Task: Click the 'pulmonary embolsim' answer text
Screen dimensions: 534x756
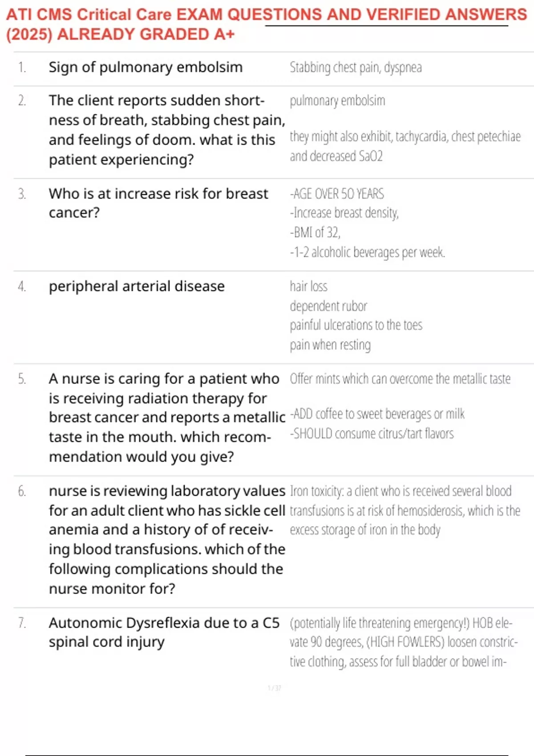Action: [x=337, y=101]
